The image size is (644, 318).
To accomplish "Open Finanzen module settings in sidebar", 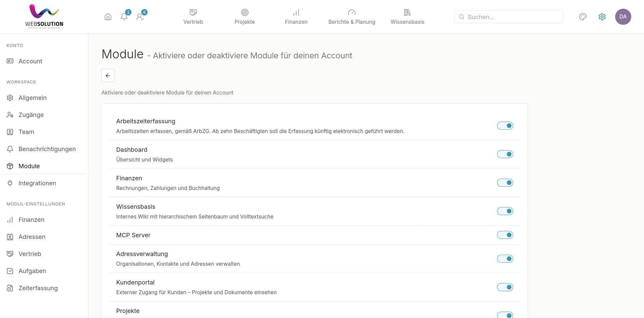I will point(44,220).
